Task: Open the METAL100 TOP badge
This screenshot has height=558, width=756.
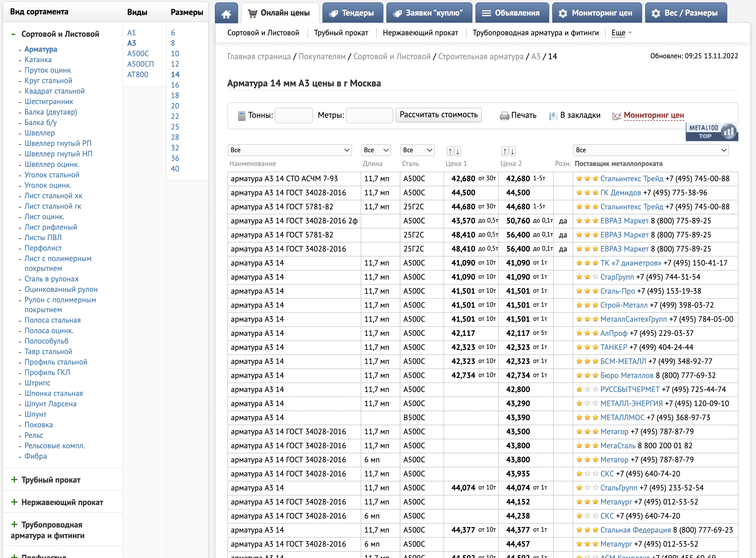Action: [x=712, y=132]
